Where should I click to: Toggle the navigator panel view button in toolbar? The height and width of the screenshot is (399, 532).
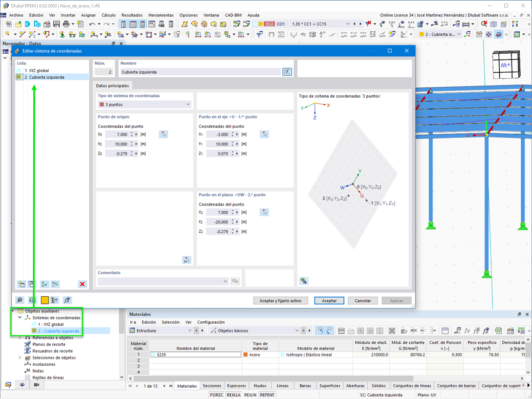pos(123,24)
